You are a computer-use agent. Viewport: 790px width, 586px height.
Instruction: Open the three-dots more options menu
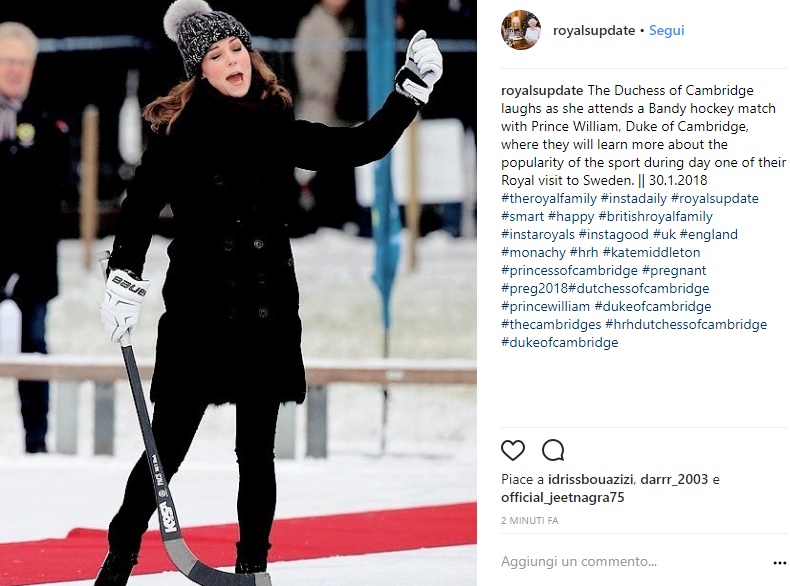click(x=779, y=562)
